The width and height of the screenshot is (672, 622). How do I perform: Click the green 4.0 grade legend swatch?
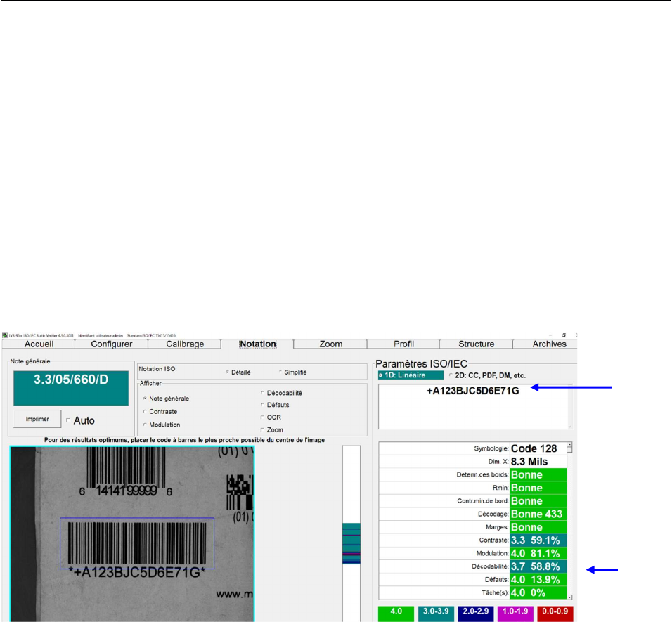click(x=396, y=614)
